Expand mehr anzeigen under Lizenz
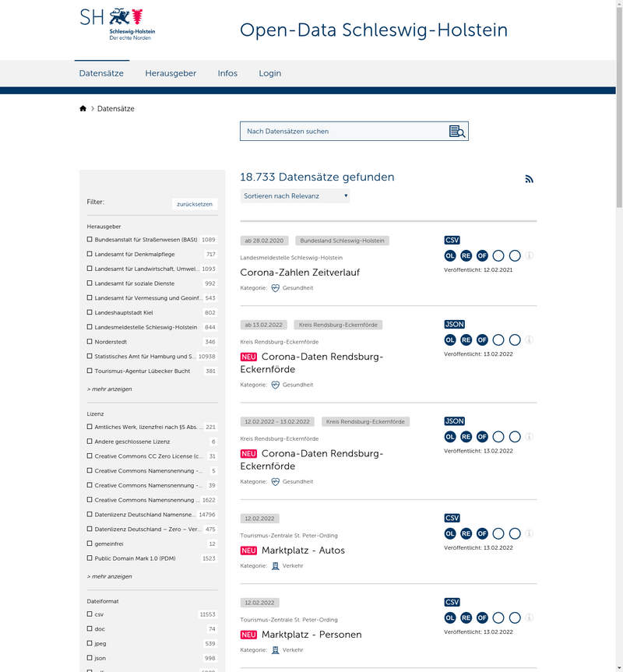Screen dimensions: 623x672 (110, 576)
